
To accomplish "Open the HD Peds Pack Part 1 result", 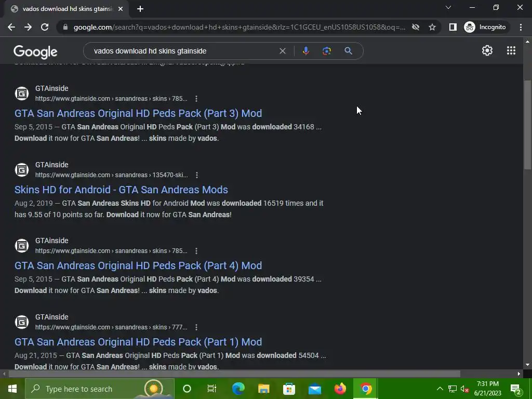I will (138, 342).
